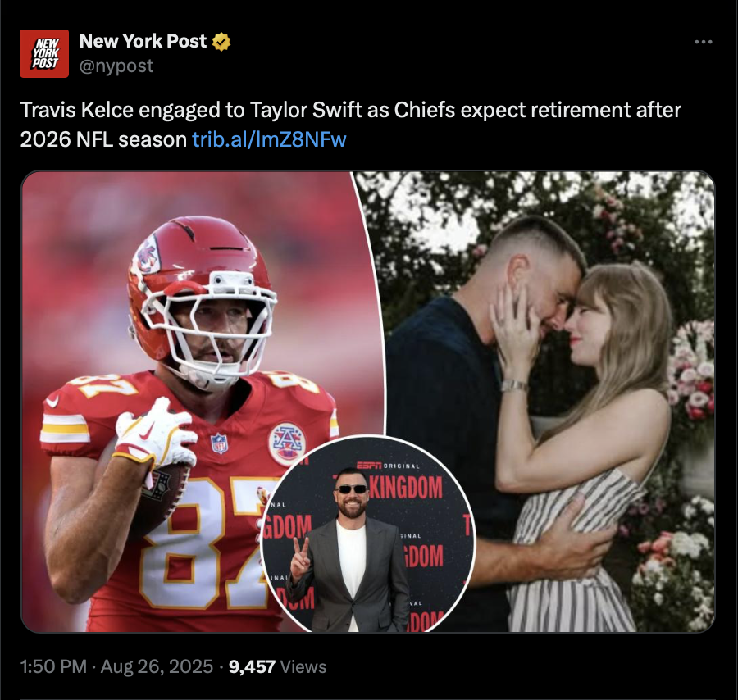Click the ESPN Original Kingdom backdrop text
The height and width of the screenshot is (700, 738).
tap(400, 482)
